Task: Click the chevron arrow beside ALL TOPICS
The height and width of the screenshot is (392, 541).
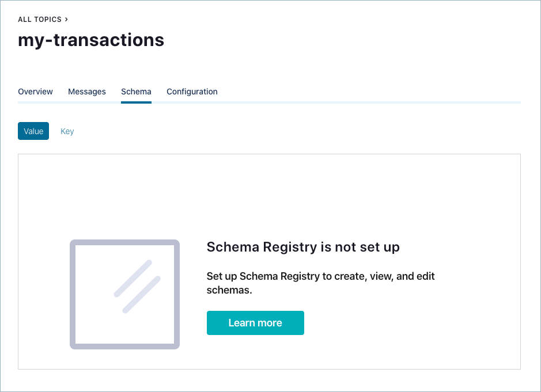Action: (67, 20)
